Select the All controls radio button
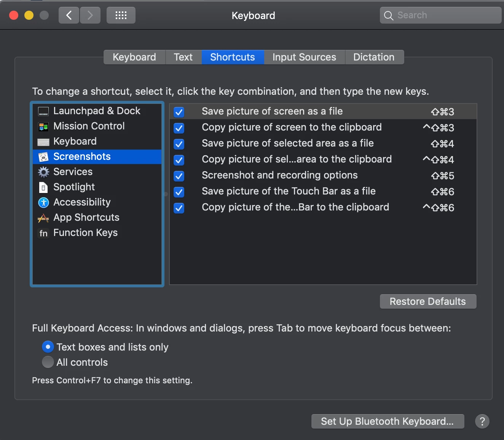 (48, 362)
